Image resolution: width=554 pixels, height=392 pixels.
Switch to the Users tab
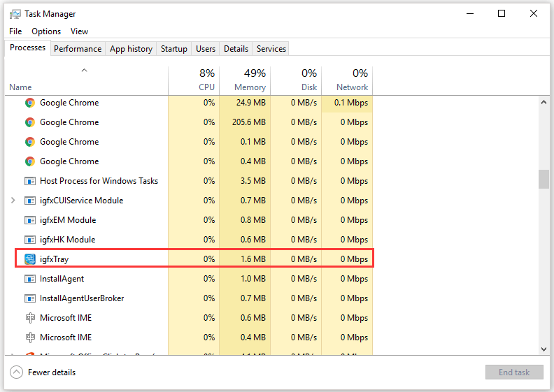click(206, 49)
